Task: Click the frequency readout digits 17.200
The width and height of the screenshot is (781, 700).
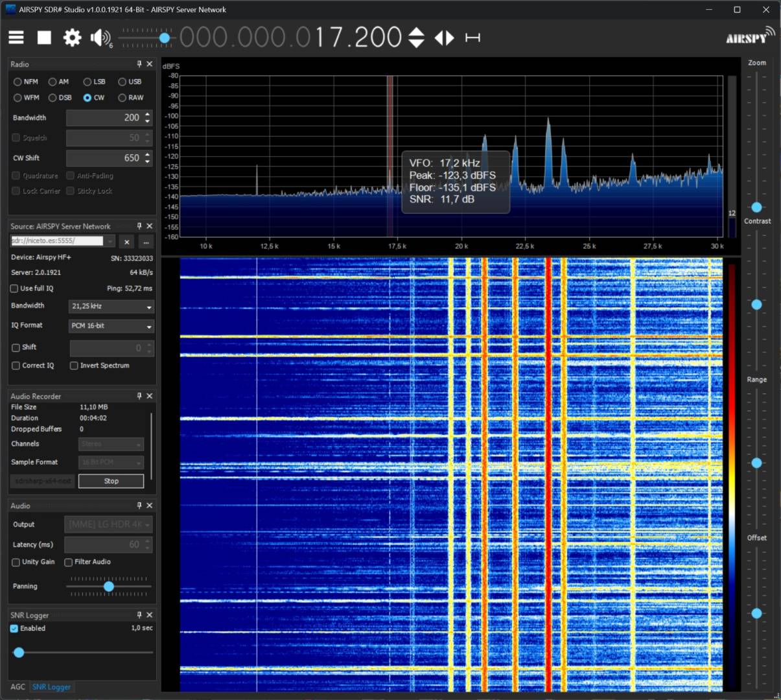Action: [x=358, y=38]
